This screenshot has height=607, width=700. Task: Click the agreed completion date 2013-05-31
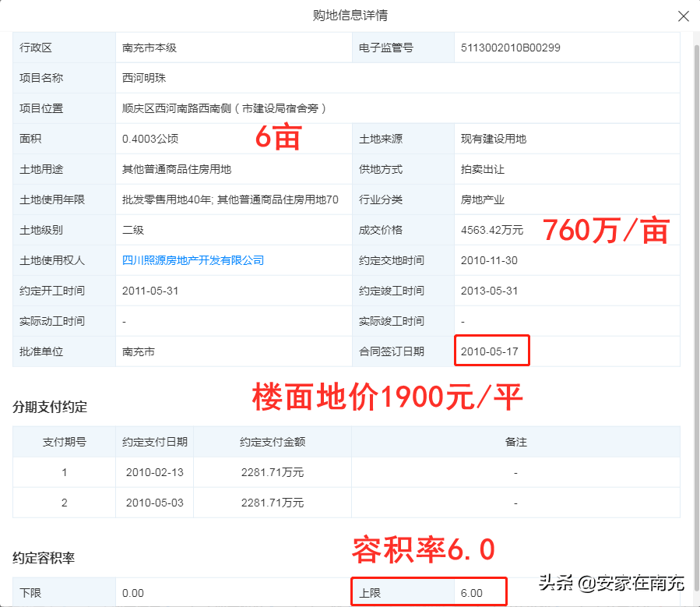pyautogui.click(x=489, y=291)
